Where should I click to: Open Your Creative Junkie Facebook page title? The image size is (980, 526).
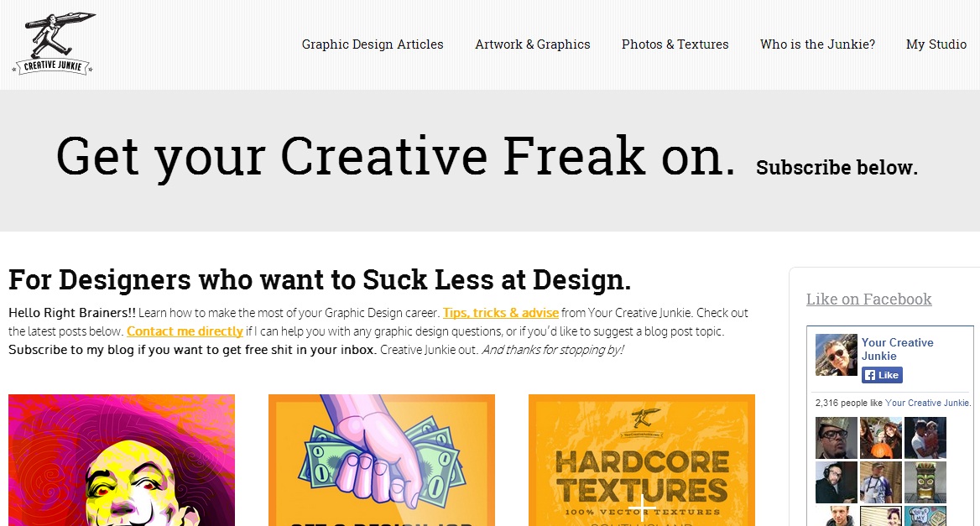[897, 349]
